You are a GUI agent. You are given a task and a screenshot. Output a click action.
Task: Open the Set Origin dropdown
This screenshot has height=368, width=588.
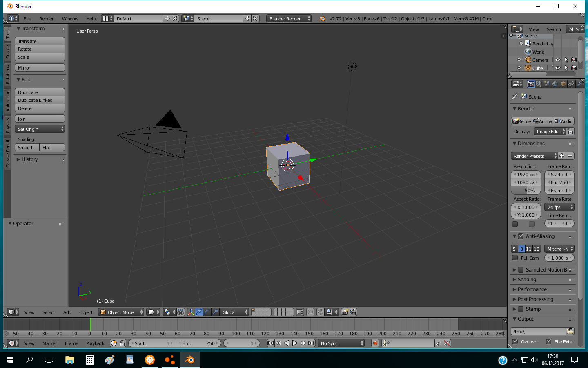(x=40, y=129)
